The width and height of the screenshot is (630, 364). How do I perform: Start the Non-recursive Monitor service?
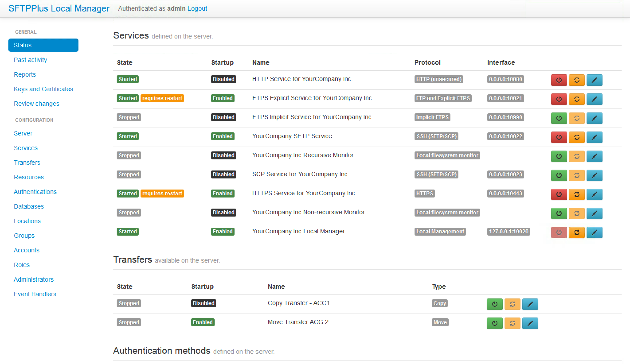559,213
